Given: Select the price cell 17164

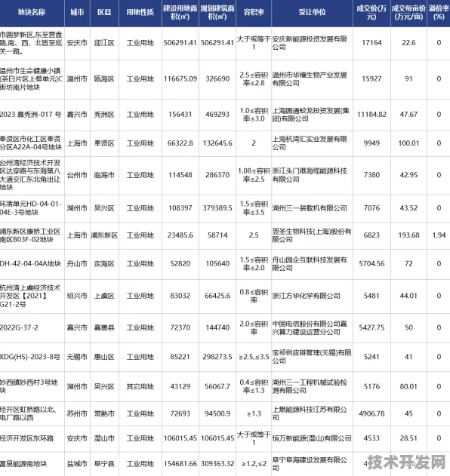Looking at the screenshot, I should [371, 43].
